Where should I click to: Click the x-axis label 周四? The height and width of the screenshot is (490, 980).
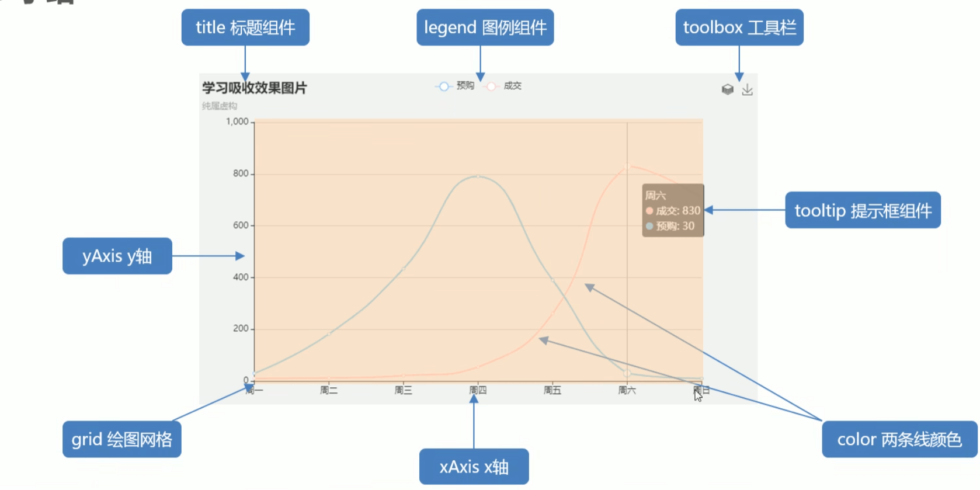[478, 390]
